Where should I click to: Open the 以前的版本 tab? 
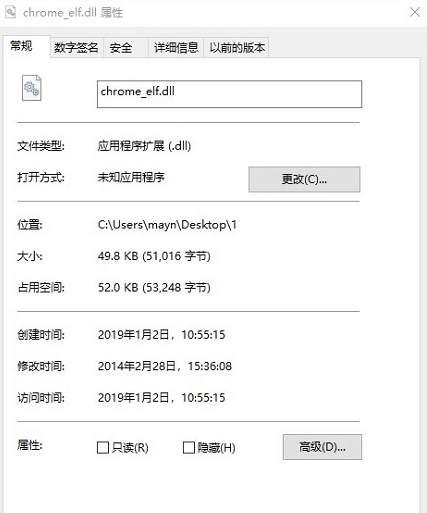236,48
